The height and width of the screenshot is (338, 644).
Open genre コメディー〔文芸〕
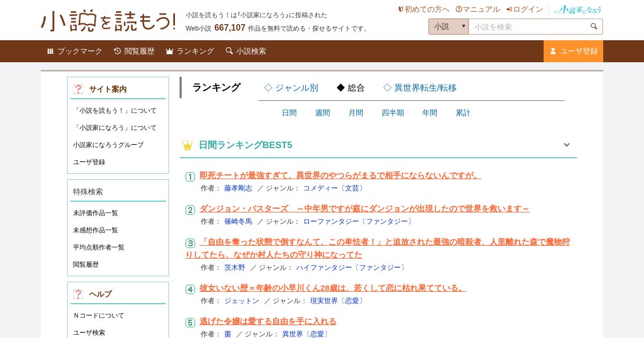click(334, 188)
